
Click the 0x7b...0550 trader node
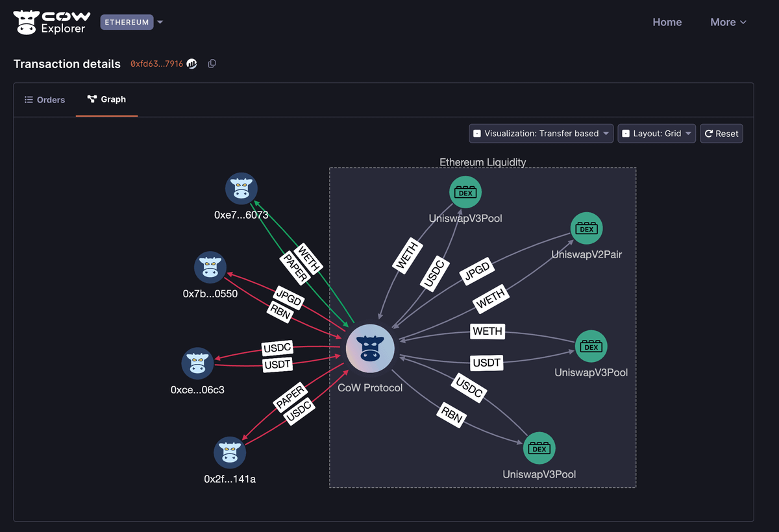[210, 268]
